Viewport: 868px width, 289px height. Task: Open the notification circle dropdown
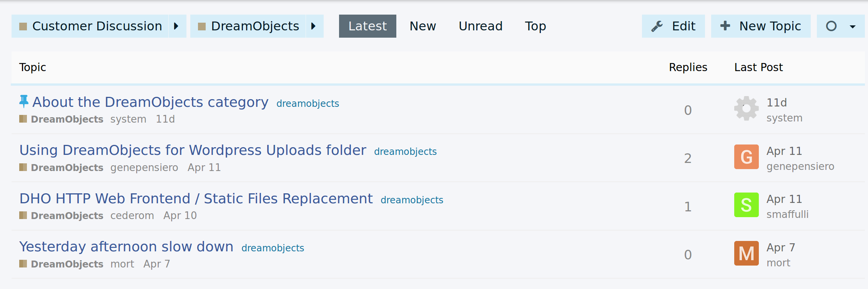840,26
